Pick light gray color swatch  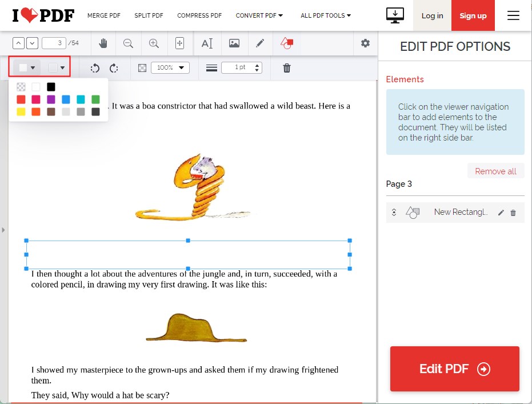(66, 111)
